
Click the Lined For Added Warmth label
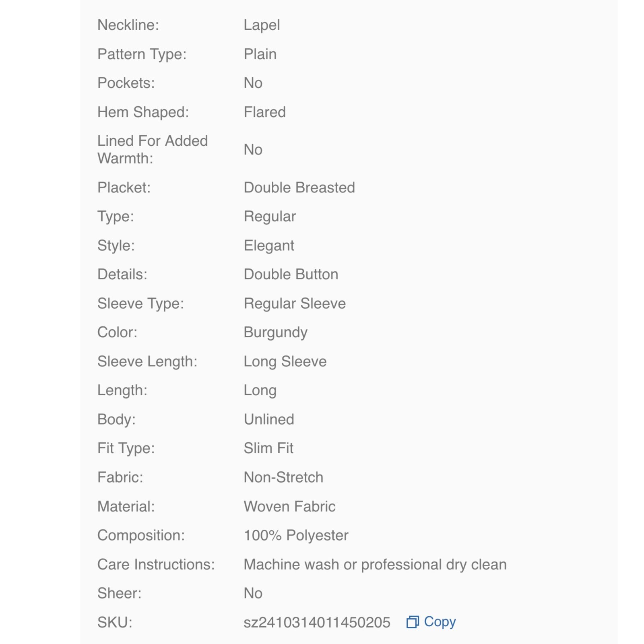tap(153, 149)
